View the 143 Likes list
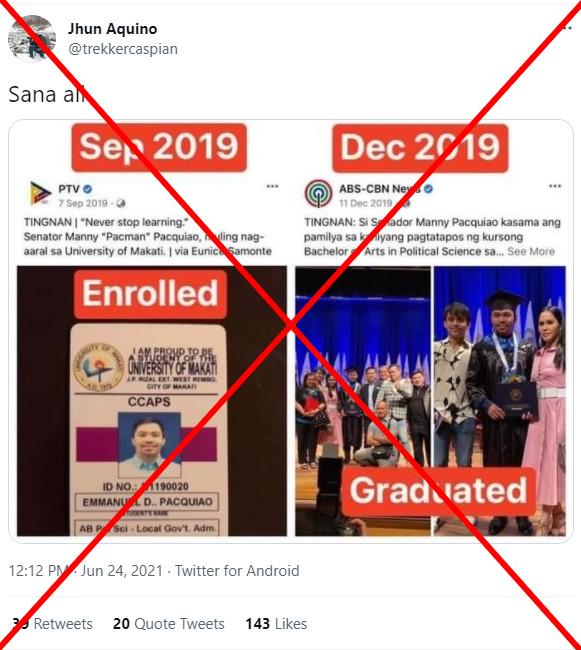The height and width of the screenshot is (650, 581). coord(276,623)
